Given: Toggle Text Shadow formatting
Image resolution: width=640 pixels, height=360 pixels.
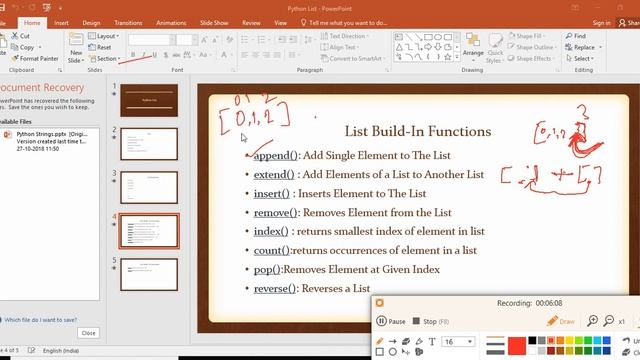Looking at the screenshot, I should [x=165, y=55].
